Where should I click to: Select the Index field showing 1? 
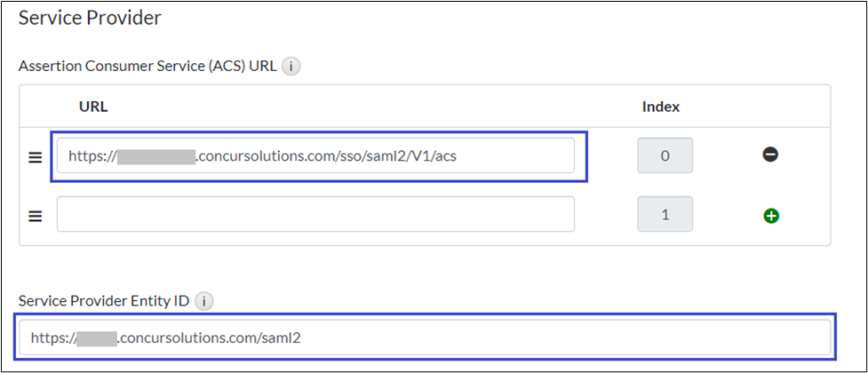[665, 215]
